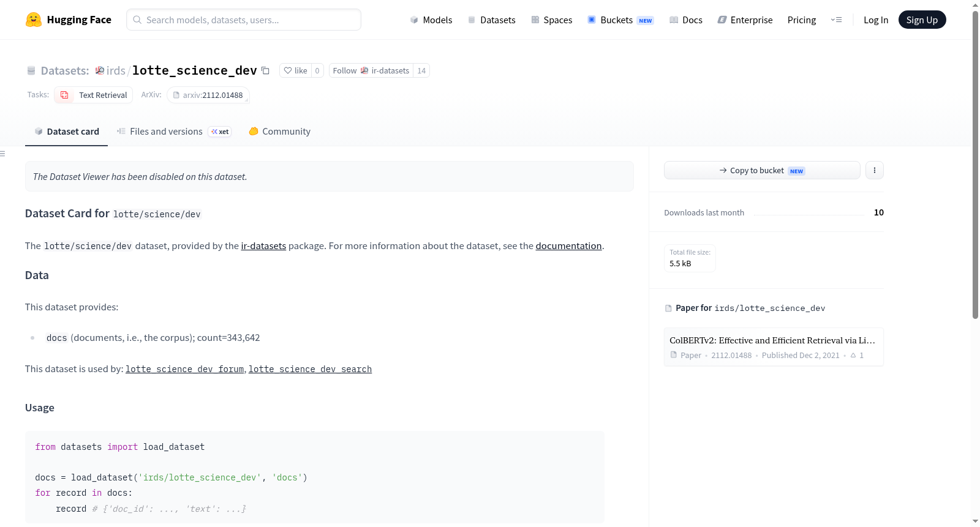Open the ColBERTv2 paper card
This screenshot has width=980, height=527.
click(774, 347)
